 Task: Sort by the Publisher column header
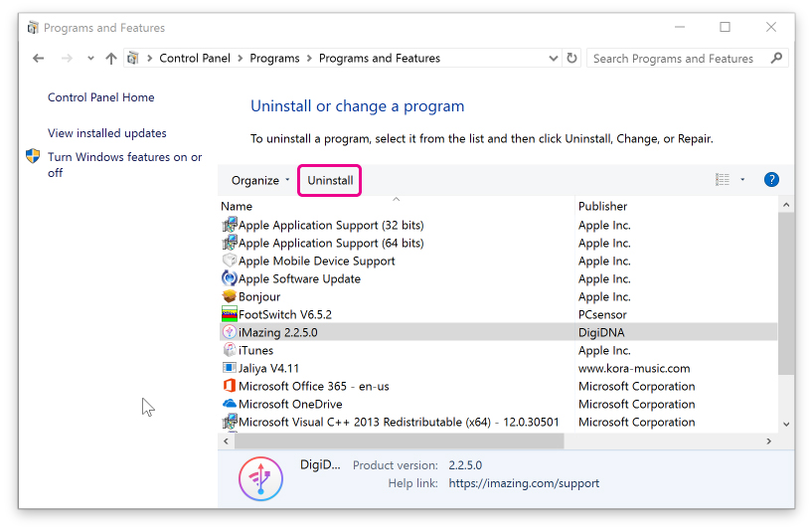[602, 206]
